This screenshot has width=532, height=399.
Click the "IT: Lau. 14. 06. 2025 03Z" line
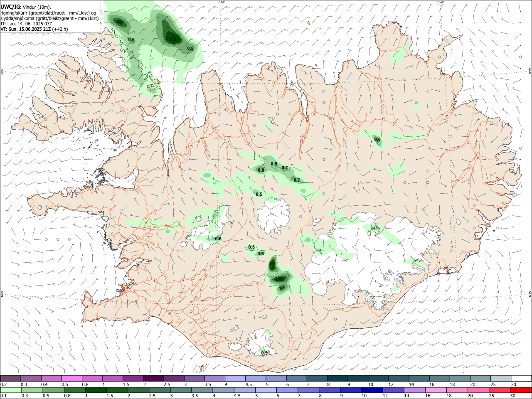26,24
